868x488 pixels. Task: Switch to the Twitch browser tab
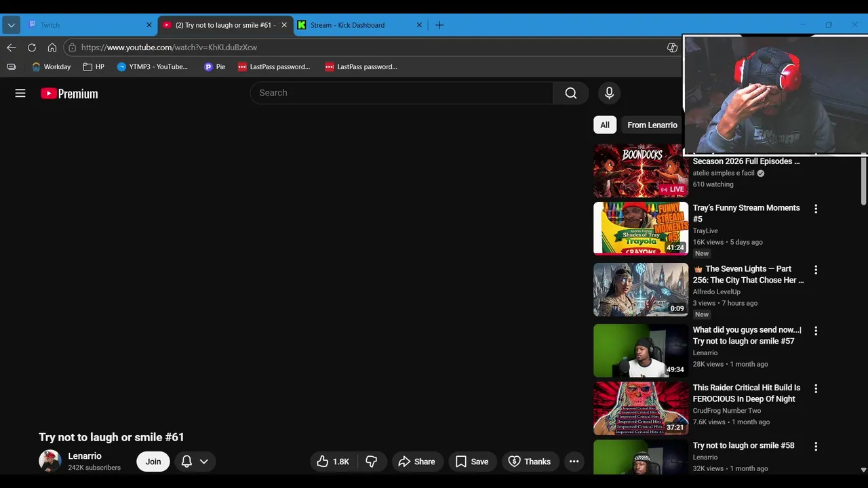tap(88, 25)
